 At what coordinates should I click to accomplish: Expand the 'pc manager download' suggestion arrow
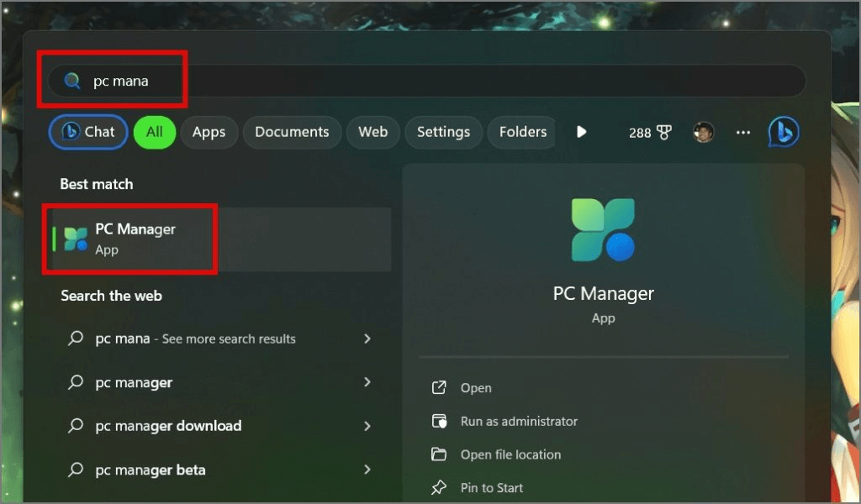[367, 426]
